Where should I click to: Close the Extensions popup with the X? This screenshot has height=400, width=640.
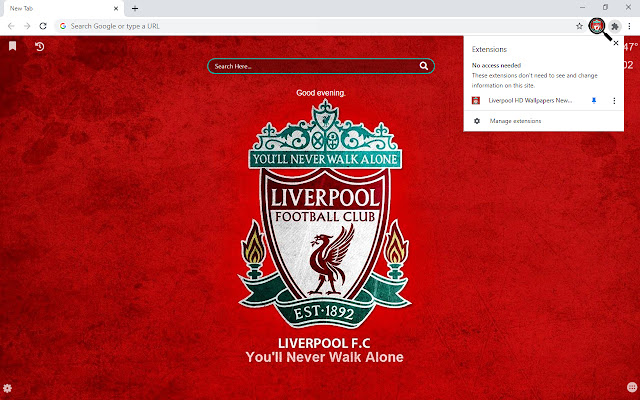pyautogui.click(x=616, y=43)
